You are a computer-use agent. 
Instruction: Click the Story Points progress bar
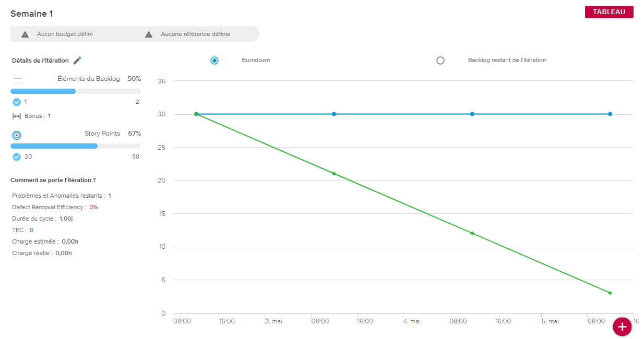coord(76,146)
